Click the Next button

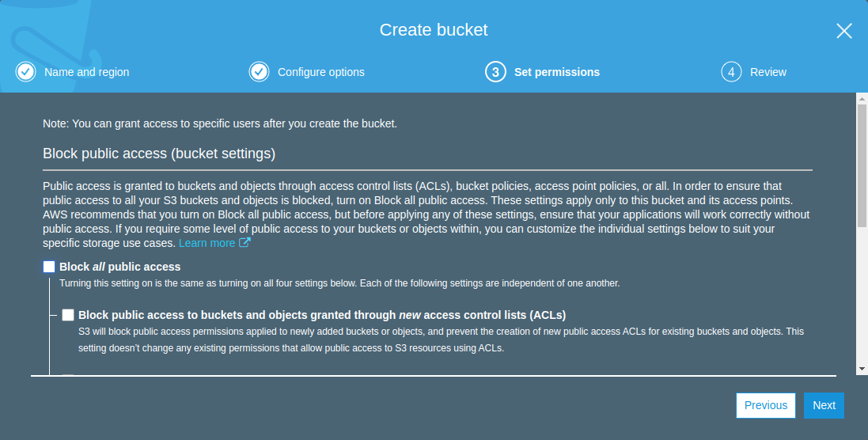(x=824, y=405)
